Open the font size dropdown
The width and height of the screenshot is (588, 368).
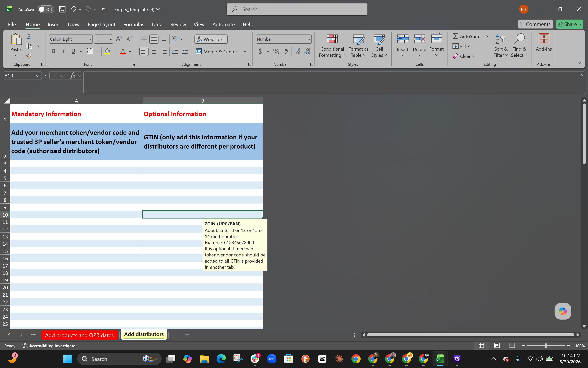pos(111,39)
